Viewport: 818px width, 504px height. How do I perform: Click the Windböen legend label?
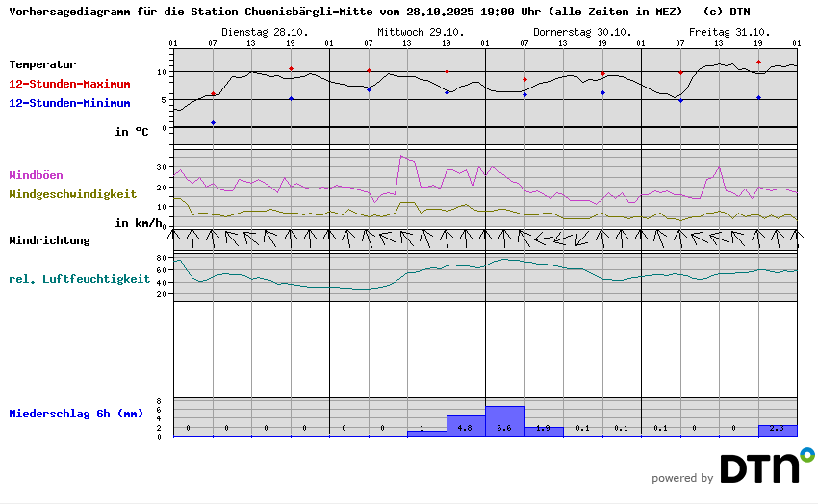[36, 175]
